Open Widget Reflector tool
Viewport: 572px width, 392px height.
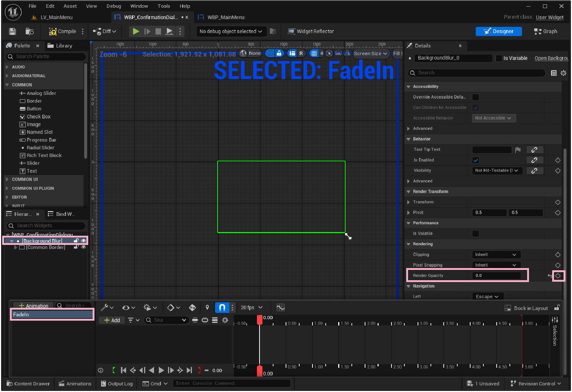[311, 32]
